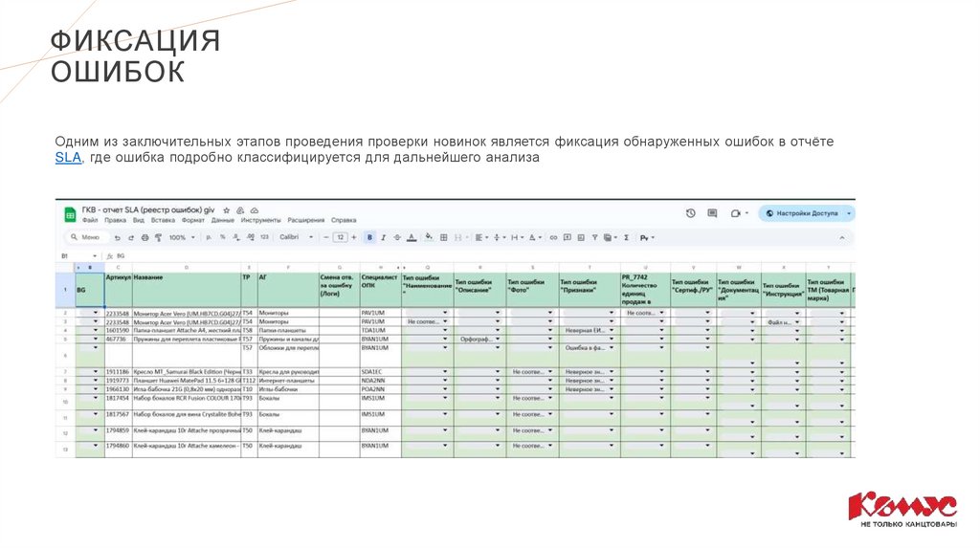Open horizontal align options
Screen dimensions: 980x549
click(480, 237)
